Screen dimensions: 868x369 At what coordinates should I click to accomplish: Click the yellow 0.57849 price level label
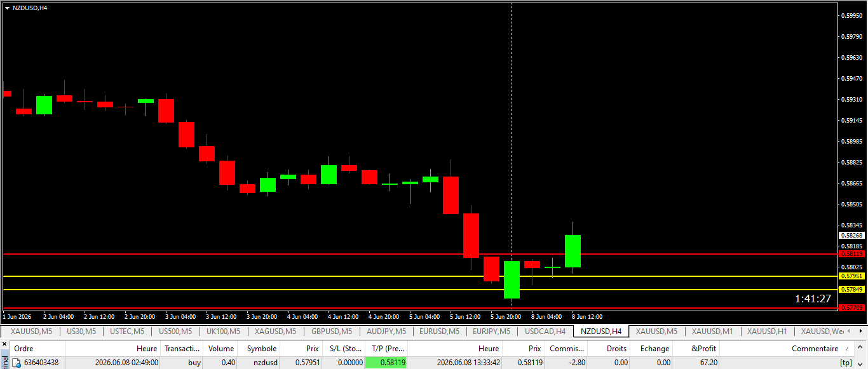pos(852,290)
